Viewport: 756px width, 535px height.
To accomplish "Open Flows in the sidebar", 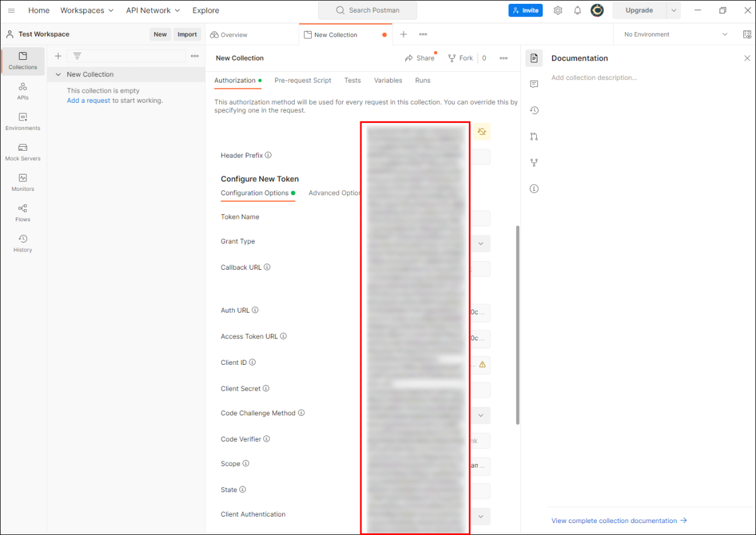I will tap(23, 213).
